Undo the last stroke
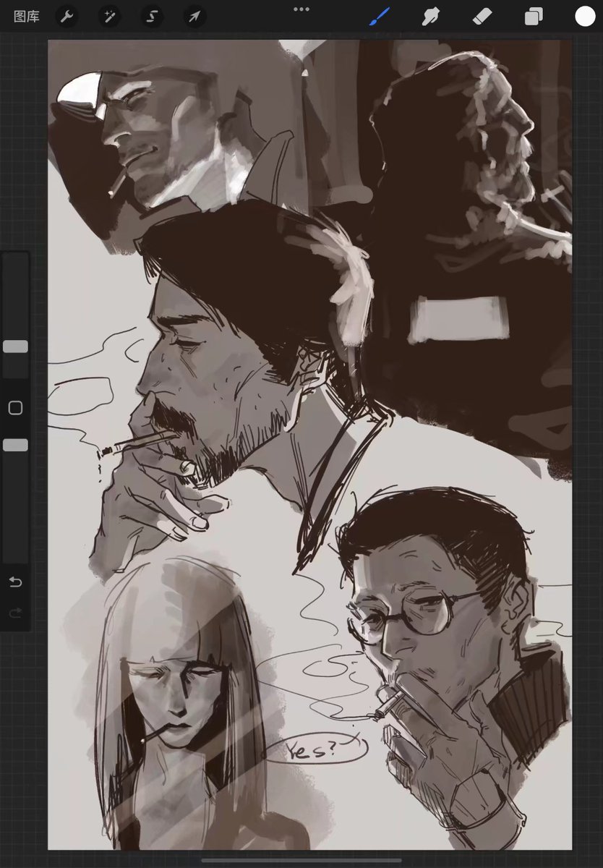The width and height of the screenshot is (603, 868). point(15,582)
